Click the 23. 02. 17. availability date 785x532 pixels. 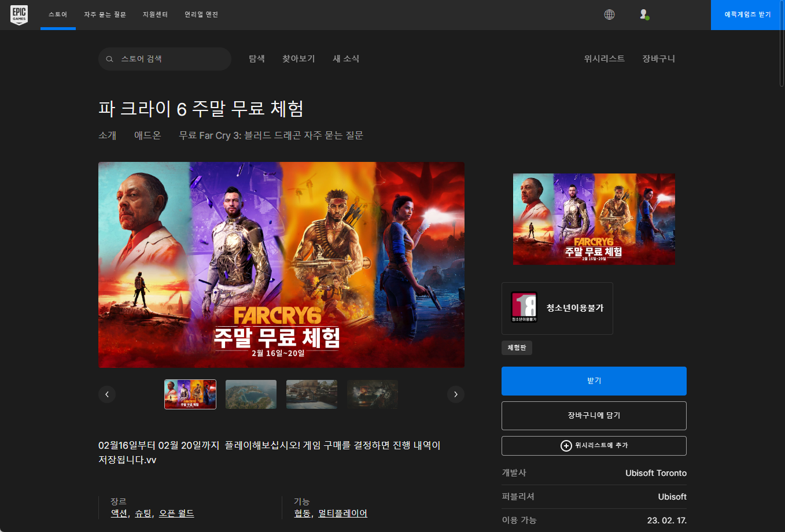click(x=667, y=520)
